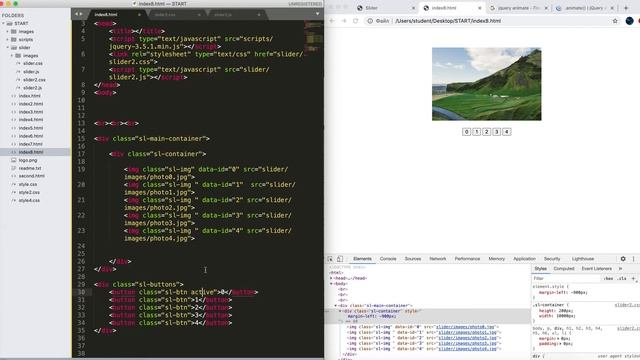This screenshot has height=360, width=640.
Task: Open the DevTools three-dot options menu
Action: (x=633, y=259)
